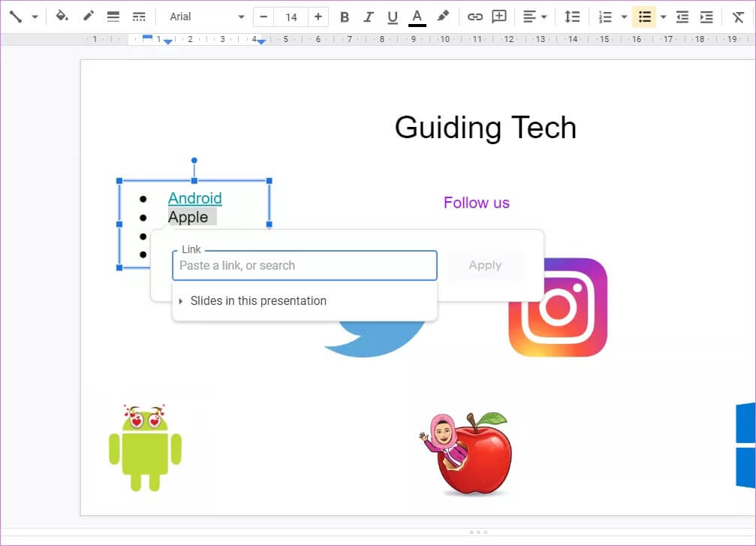Decrease font size with the minus button
This screenshot has height=546, width=756.
coord(264,17)
